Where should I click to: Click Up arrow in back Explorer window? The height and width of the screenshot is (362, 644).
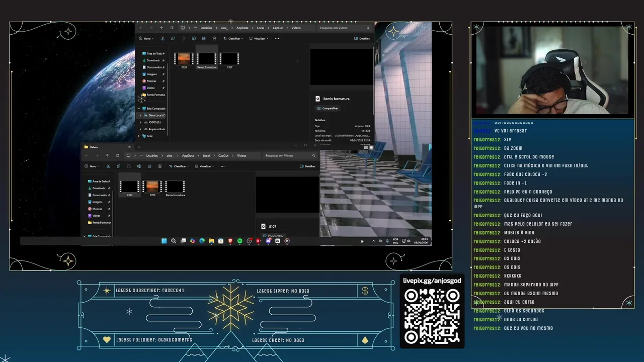(x=162, y=28)
